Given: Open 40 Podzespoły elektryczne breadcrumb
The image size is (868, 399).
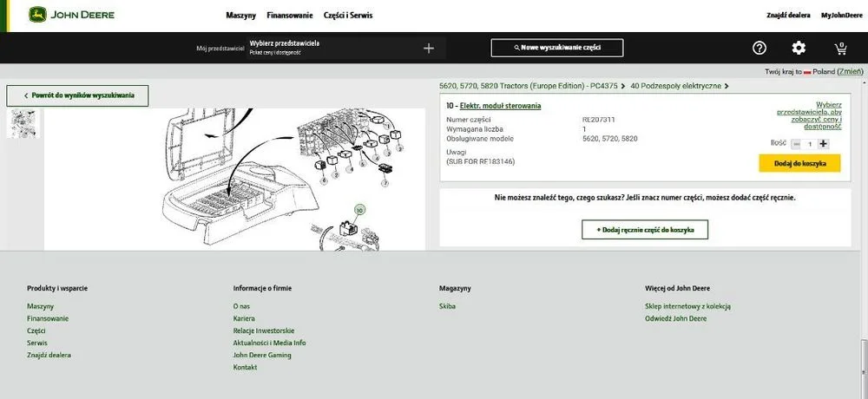Looking at the screenshot, I should [676, 86].
